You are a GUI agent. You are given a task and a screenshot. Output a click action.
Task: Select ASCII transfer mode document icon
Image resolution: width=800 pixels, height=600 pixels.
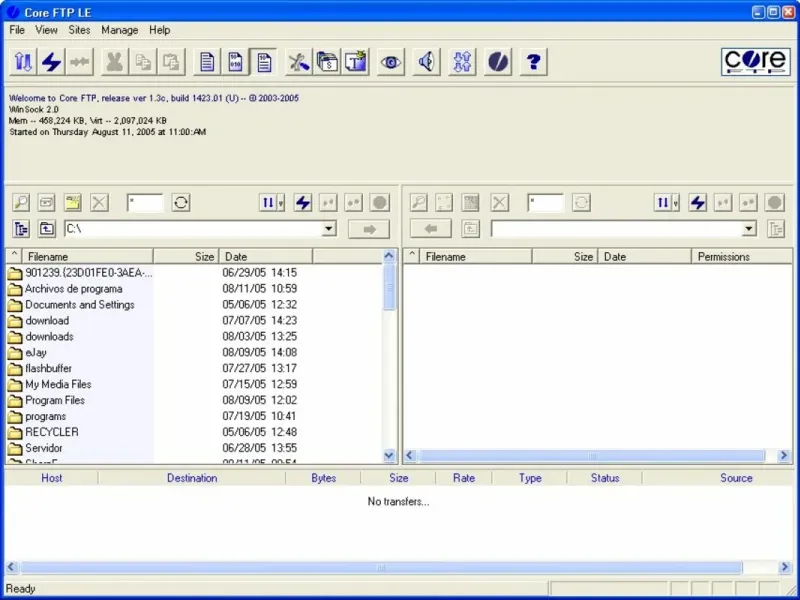(207, 62)
